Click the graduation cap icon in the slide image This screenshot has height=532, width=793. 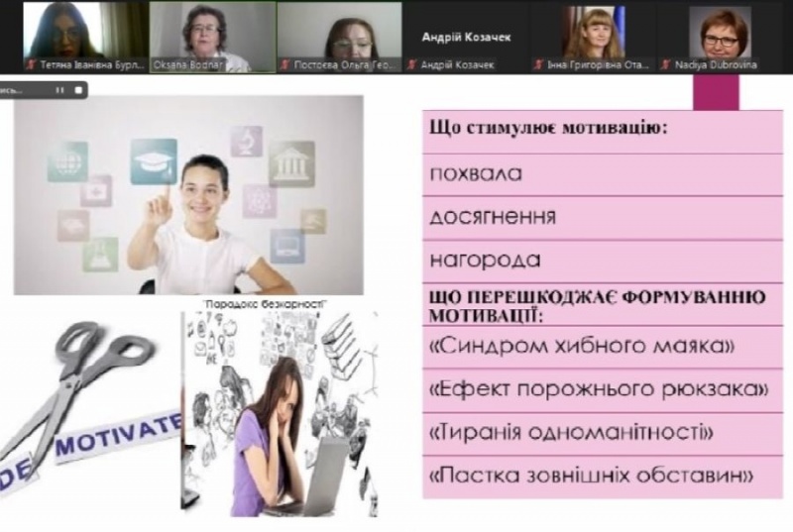(x=154, y=160)
